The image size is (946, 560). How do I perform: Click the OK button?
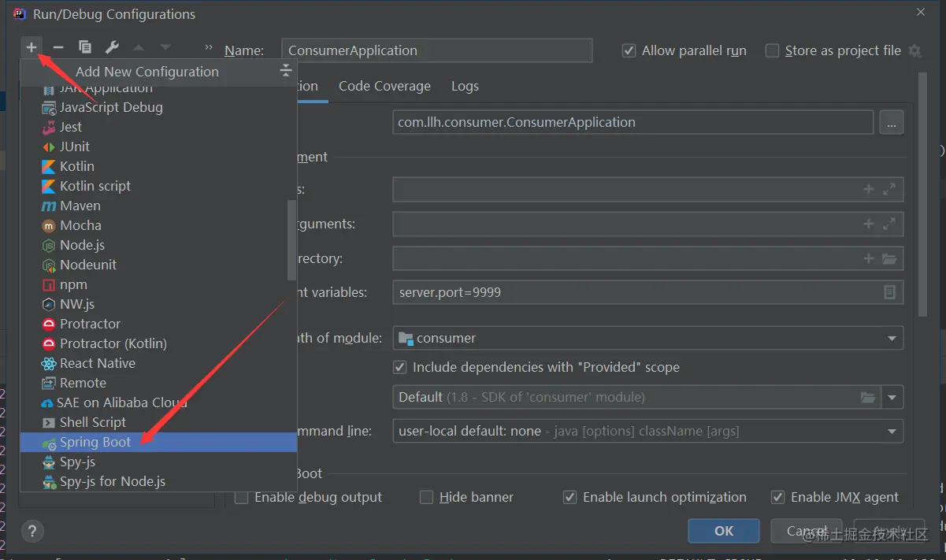click(x=724, y=531)
